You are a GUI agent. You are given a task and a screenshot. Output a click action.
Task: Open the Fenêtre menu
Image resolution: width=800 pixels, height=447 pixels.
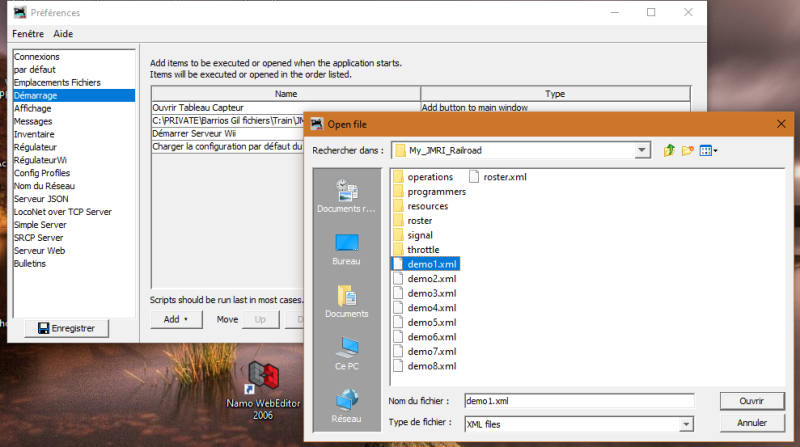[x=28, y=33]
